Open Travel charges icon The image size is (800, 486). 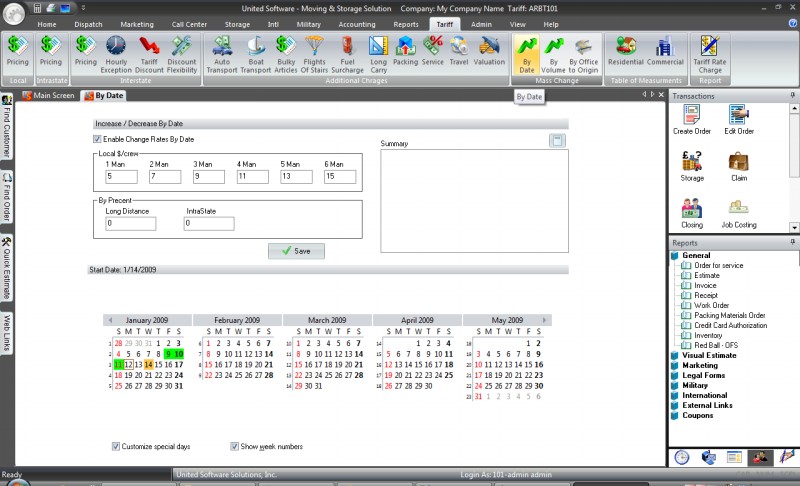tap(459, 51)
